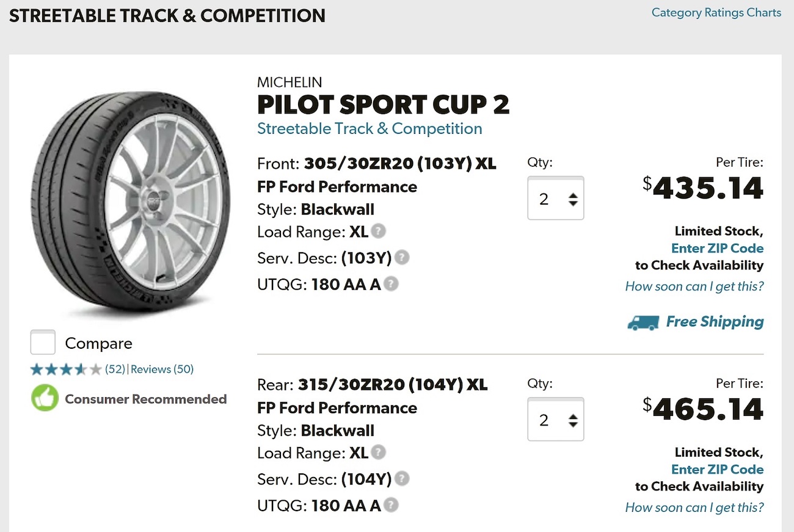
Task: Click rear tire How soon can I get this
Action: (x=694, y=507)
